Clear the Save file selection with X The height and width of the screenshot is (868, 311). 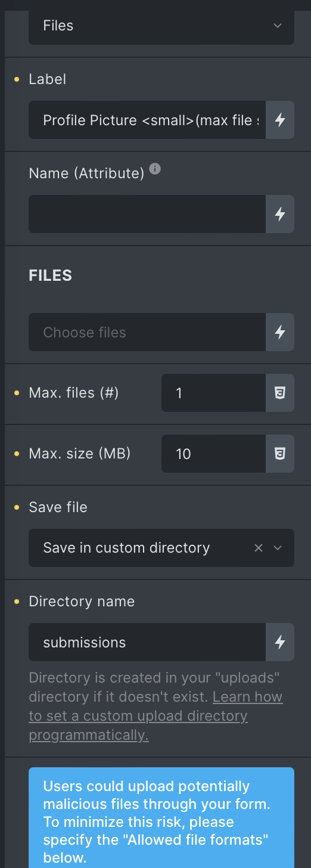click(x=259, y=548)
